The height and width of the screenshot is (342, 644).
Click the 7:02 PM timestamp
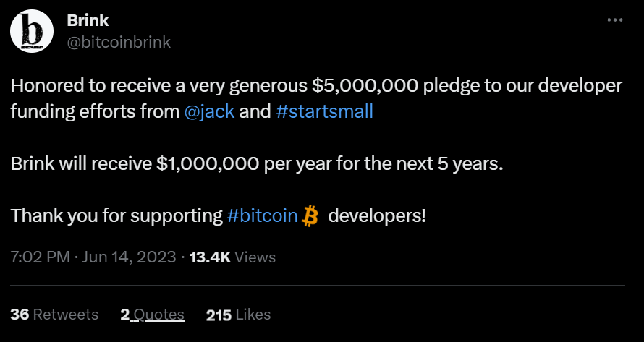coord(38,257)
